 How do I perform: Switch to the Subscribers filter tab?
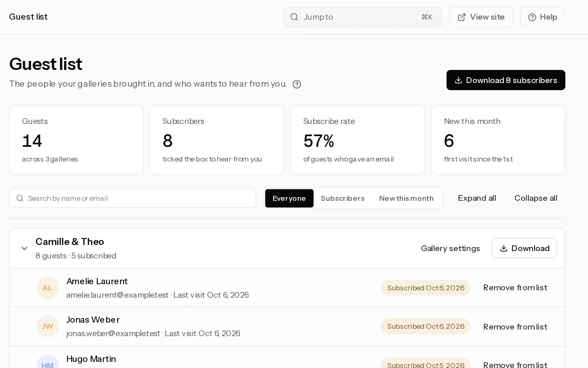343,198
